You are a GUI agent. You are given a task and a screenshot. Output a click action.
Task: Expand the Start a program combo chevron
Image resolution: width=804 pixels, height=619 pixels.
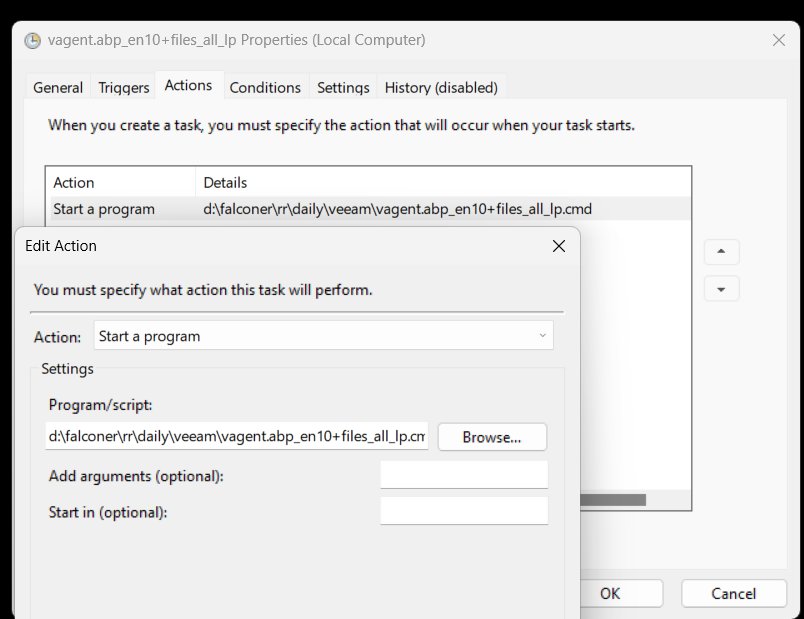point(542,336)
